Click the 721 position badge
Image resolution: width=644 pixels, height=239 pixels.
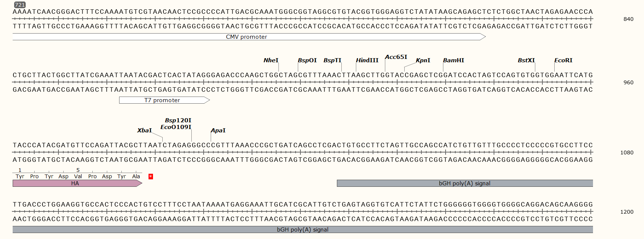click(x=20, y=5)
